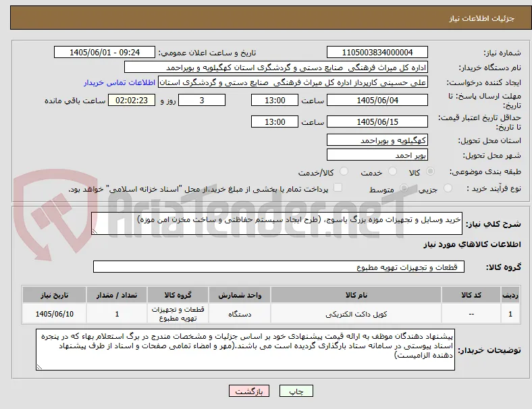Click the resize handle of buyer notes area

coord(39,367)
